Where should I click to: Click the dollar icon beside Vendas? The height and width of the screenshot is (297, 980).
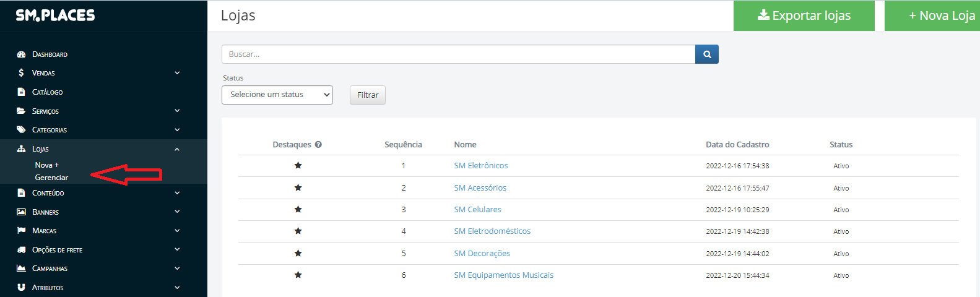tap(21, 73)
